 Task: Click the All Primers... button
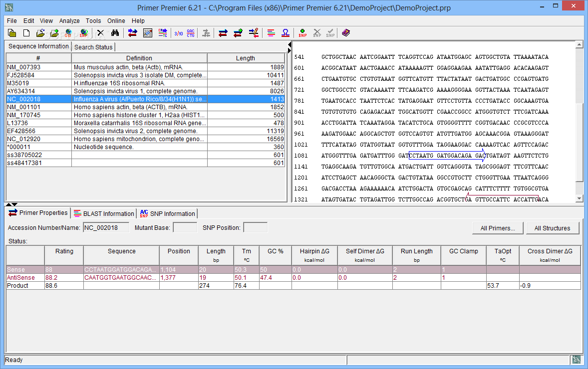tap(498, 228)
